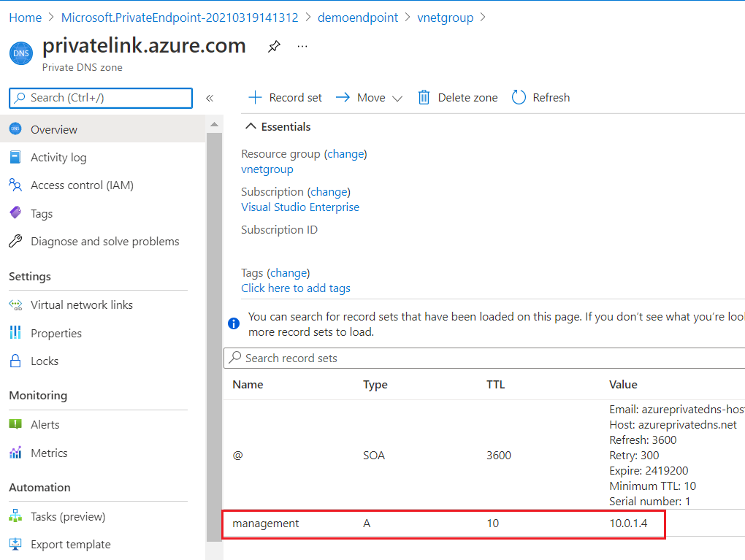
Task: Open the Locks settings page
Action: 45,361
